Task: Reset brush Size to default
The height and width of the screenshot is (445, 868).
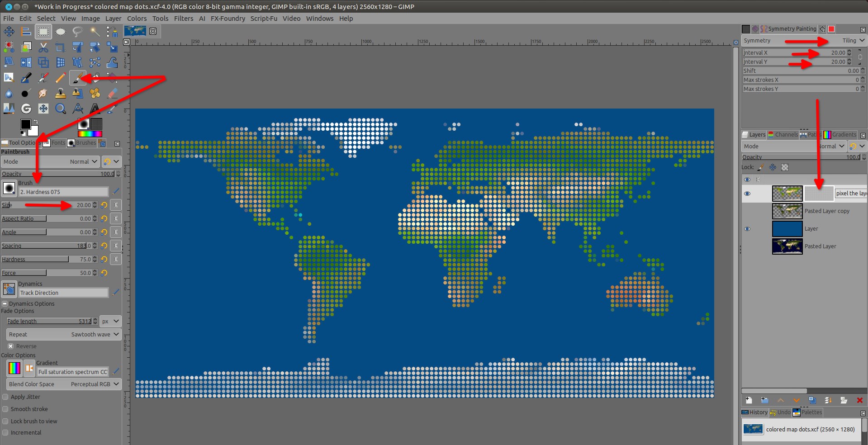Action: (x=104, y=205)
